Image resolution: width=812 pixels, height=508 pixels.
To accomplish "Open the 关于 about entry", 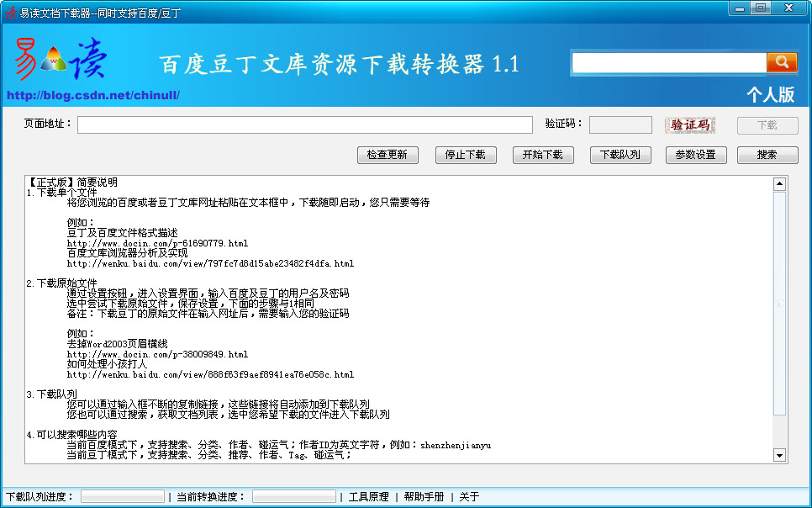I will coord(469,496).
